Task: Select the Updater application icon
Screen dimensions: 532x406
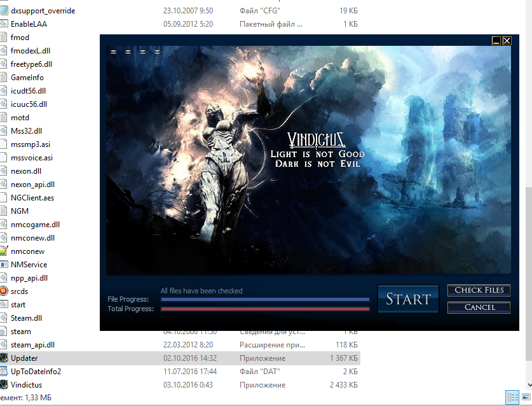Action: [4, 358]
